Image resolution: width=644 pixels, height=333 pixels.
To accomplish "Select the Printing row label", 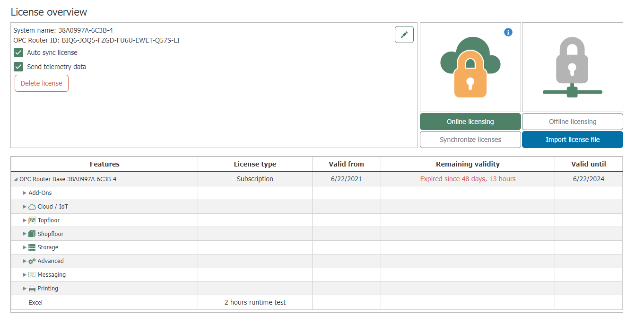I will point(48,289).
